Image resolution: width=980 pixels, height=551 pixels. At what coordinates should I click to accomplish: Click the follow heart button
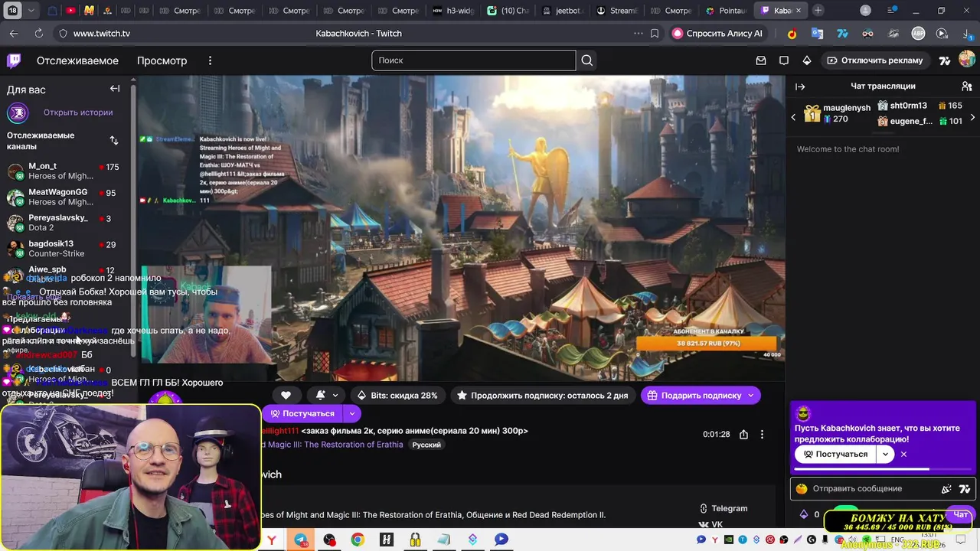click(286, 395)
